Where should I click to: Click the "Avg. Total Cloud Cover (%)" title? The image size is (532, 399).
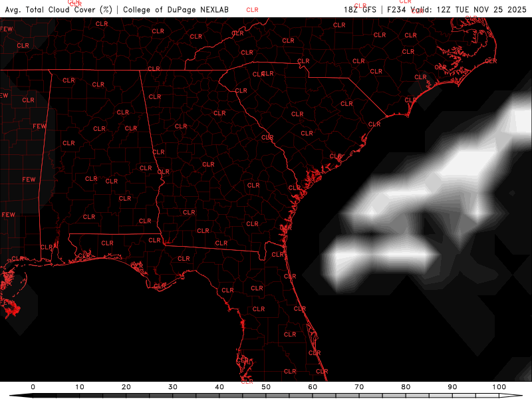(59, 9)
